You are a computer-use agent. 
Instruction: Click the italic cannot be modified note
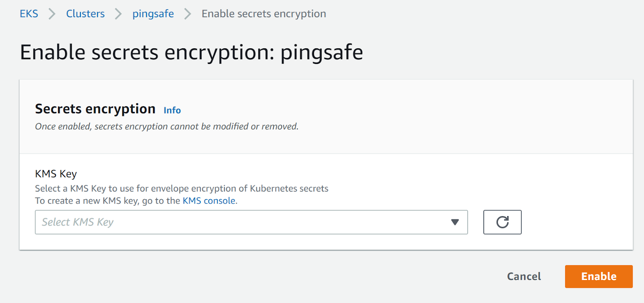click(167, 126)
